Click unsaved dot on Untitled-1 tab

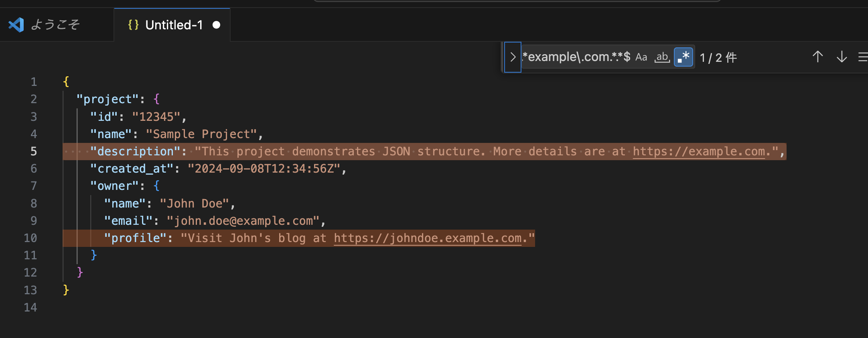click(x=216, y=25)
